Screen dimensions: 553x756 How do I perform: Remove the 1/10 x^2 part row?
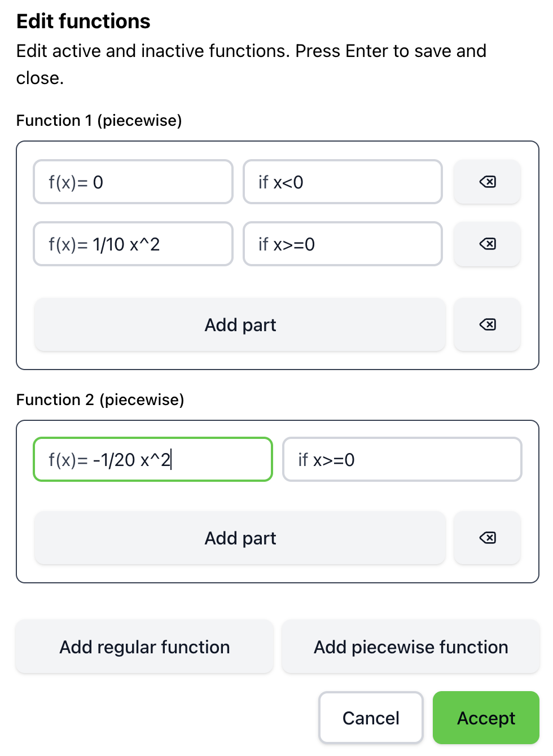(x=487, y=244)
